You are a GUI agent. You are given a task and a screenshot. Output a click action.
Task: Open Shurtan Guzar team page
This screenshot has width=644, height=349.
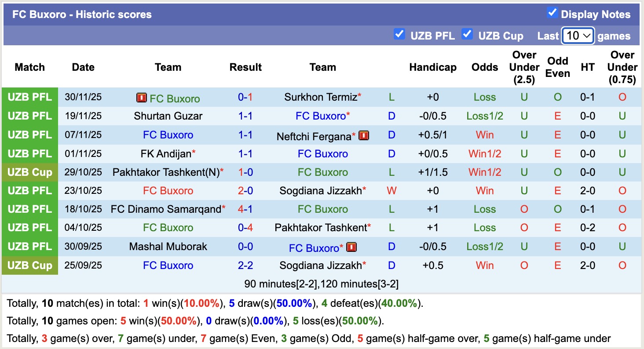[x=168, y=116]
